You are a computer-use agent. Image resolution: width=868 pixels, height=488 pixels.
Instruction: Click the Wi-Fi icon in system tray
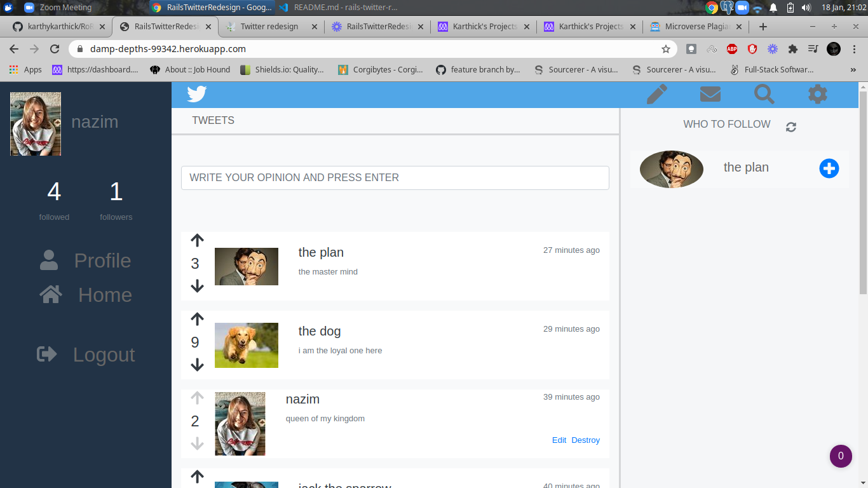[757, 8]
